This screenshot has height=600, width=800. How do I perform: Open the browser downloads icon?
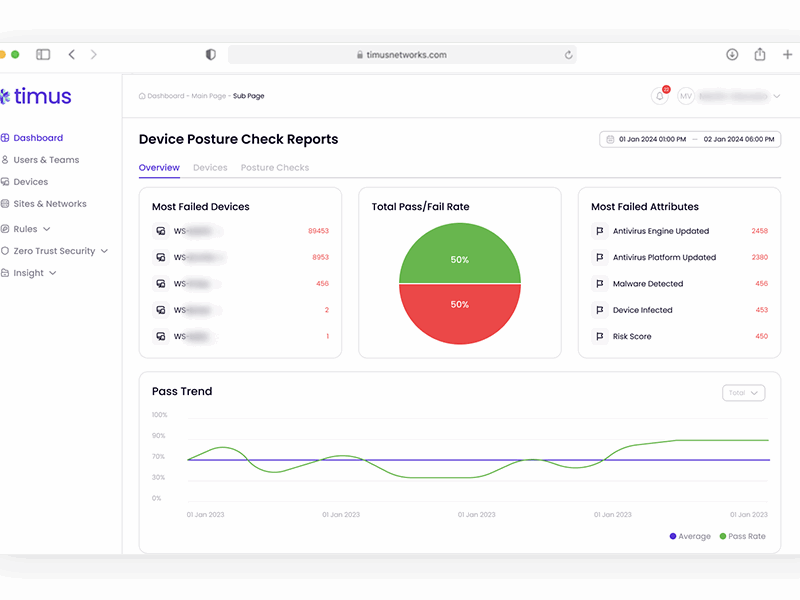(x=732, y=55)
